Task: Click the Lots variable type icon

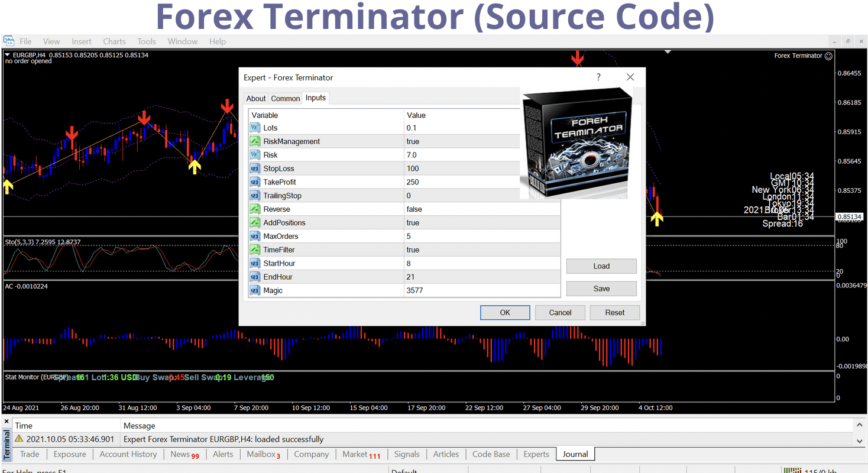Action: 255,128
